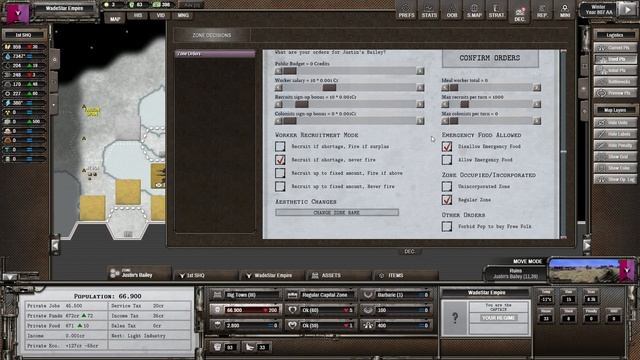The image size is (640, 360).
Task: Increase Max colonists per turn with right arrow
Action: click(537, 121)
